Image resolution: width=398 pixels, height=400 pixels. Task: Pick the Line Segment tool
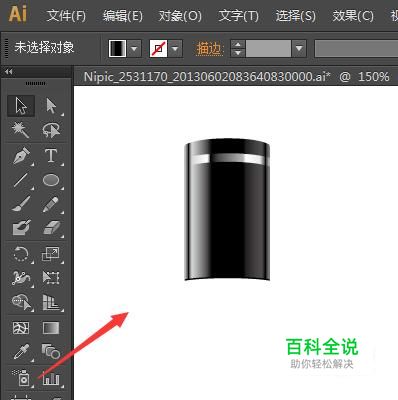tap(21, 180)
